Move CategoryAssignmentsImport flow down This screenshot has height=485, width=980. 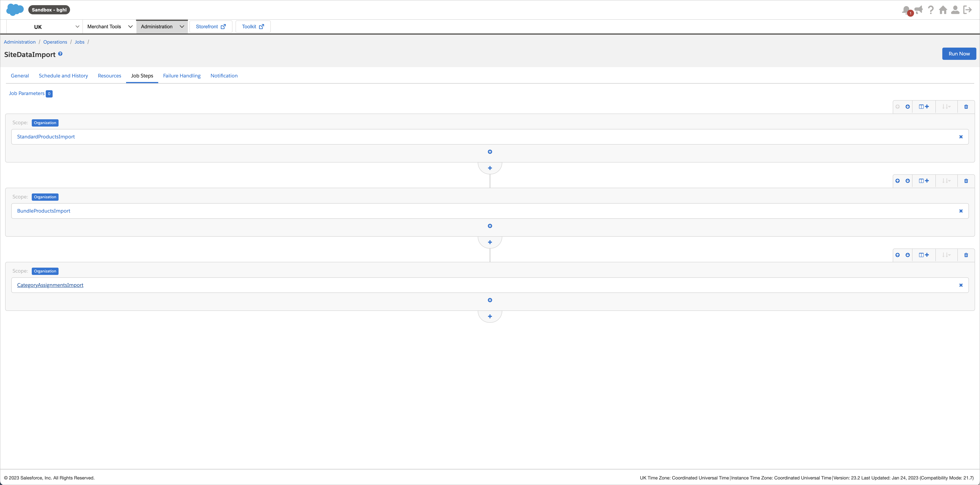coord(908,255)
